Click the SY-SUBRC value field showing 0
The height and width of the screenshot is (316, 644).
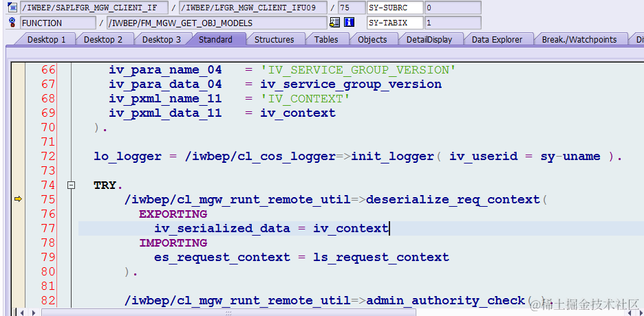click(453, 8)
